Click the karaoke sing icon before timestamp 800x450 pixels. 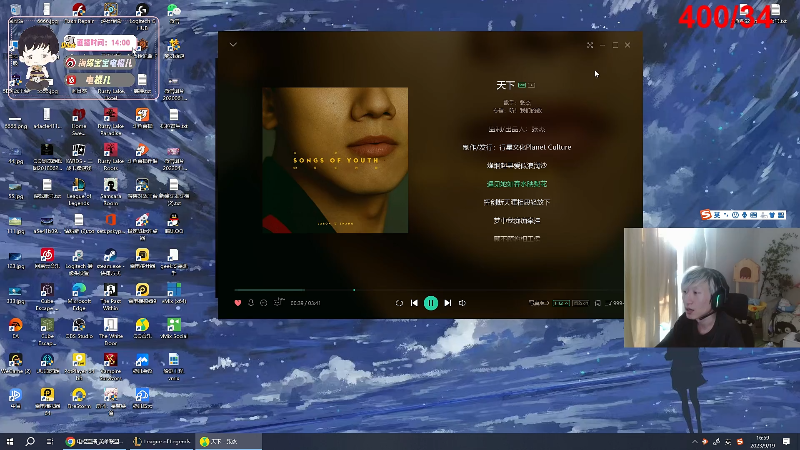pyautogui.click(x=279, y=303)
